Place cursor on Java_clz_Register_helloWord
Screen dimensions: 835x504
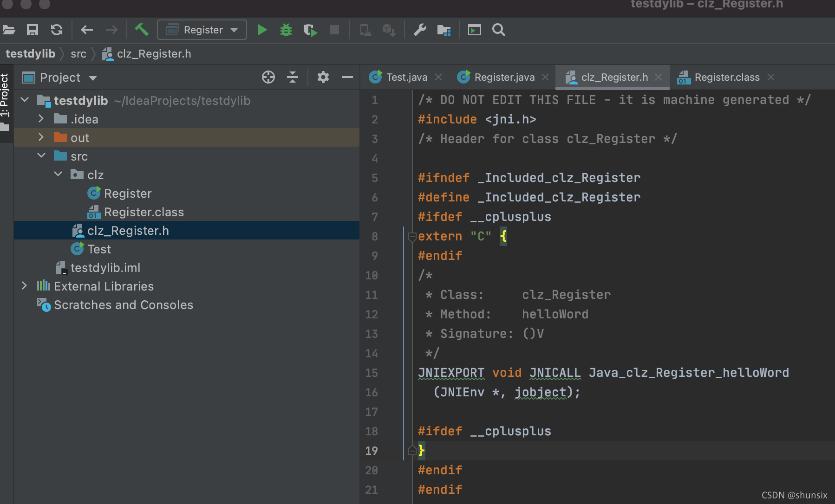point(689,373)
